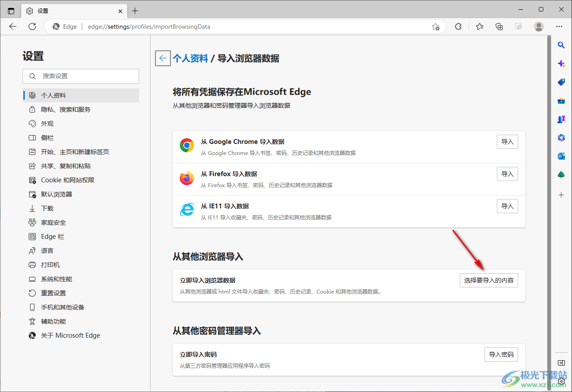Click 选择要导入的内容 button
The width and height of the screenshot is (572, 392).
(x=489, y=280)
